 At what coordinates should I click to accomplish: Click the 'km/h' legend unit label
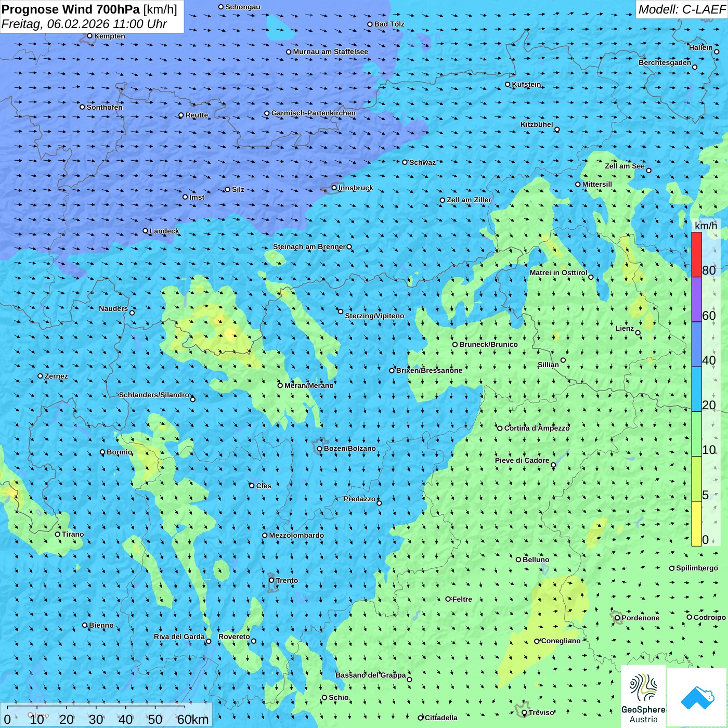click(x=706, y=226)
